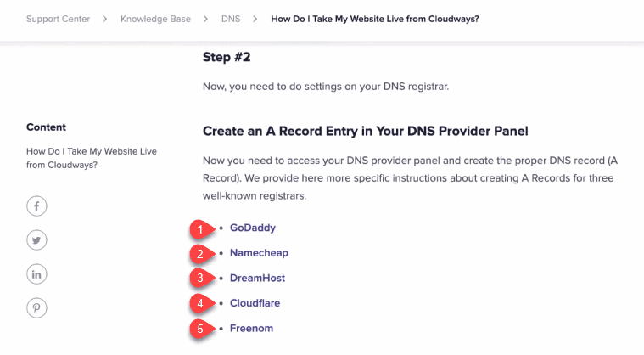Share the article on Pinterest
644x355 pixels.
coord(36,308)
